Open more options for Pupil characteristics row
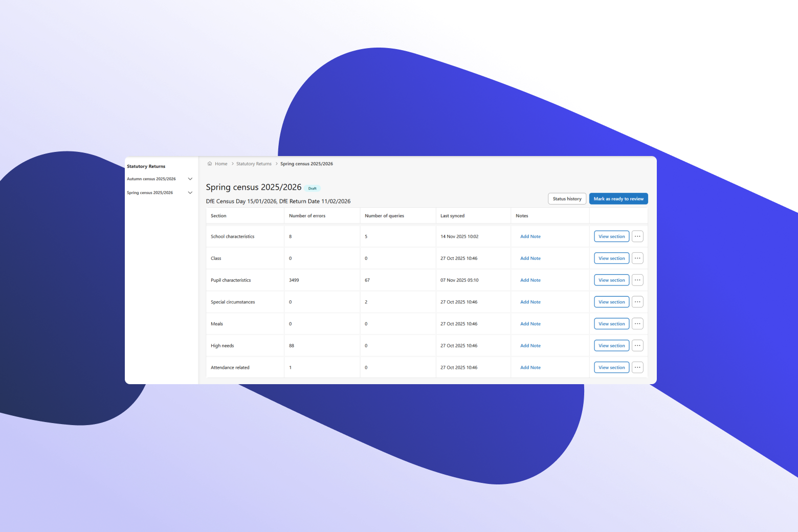 (x=637, y=280)
